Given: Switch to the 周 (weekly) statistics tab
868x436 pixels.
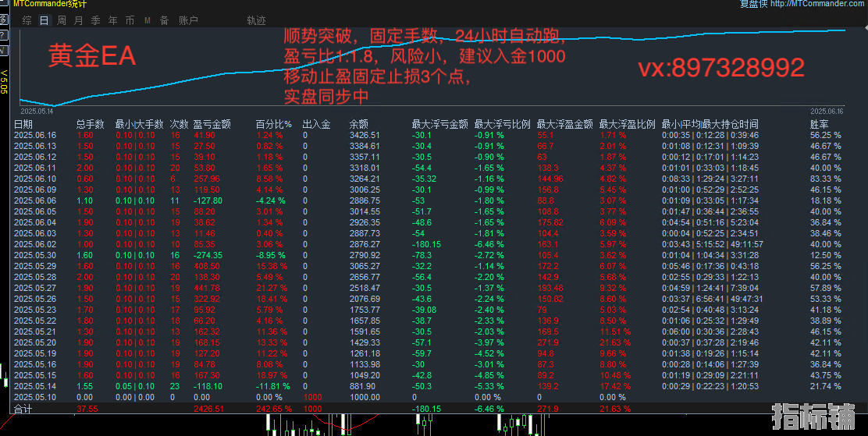Looking at the screenshot, I should 61,20.
